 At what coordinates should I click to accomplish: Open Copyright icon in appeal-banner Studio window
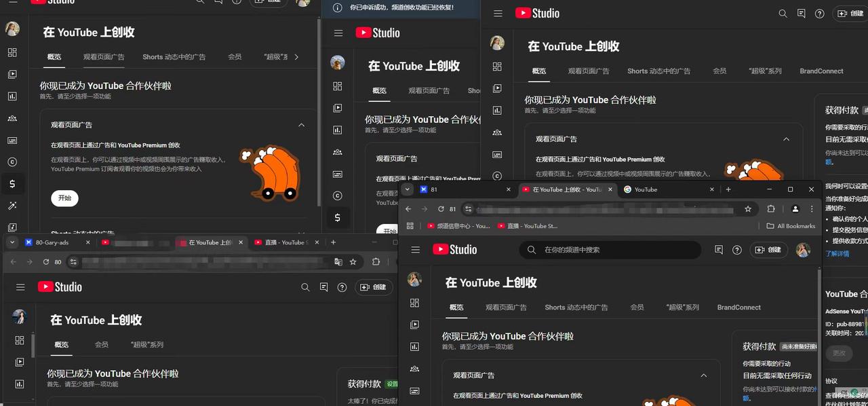(338, 196)
